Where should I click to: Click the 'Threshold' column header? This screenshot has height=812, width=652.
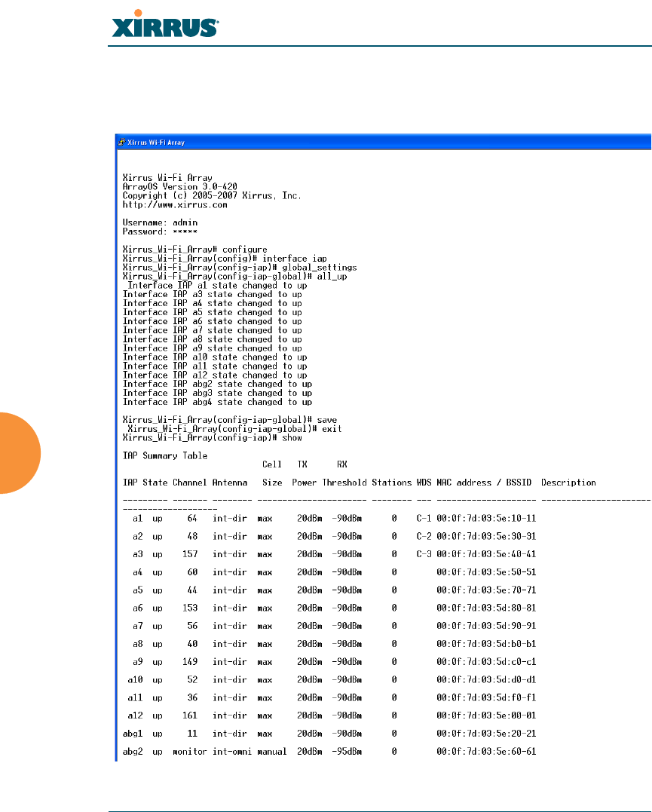(344, 483)
